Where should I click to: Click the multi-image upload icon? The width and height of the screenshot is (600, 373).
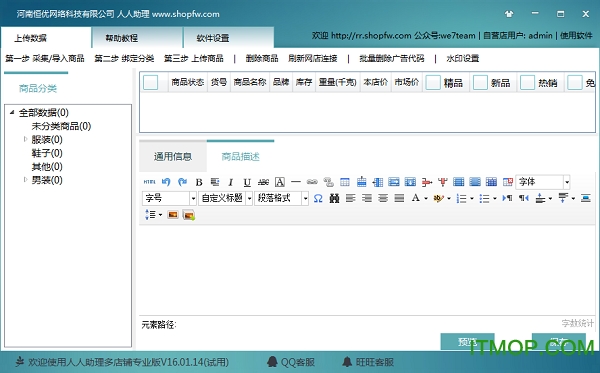[189, 215]
